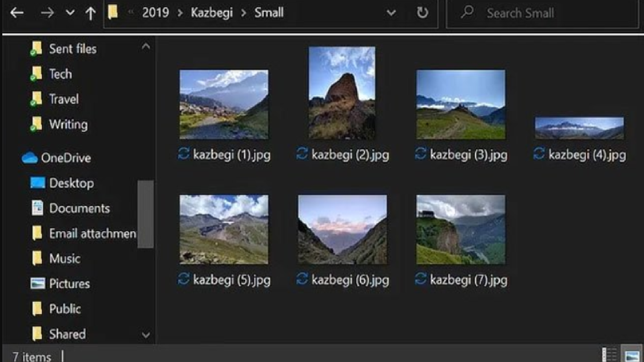Screen dimensions: 644x362
Task: Click the Refresh button in address bar
Action: click(x=422, y=13)
